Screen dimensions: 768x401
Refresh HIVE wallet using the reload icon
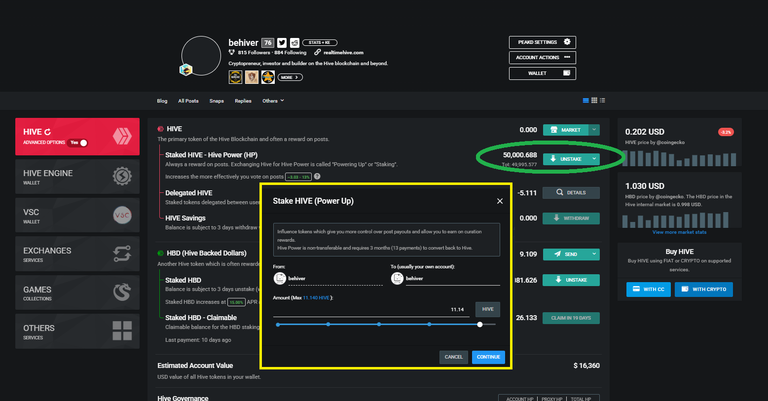pos(48,132)
